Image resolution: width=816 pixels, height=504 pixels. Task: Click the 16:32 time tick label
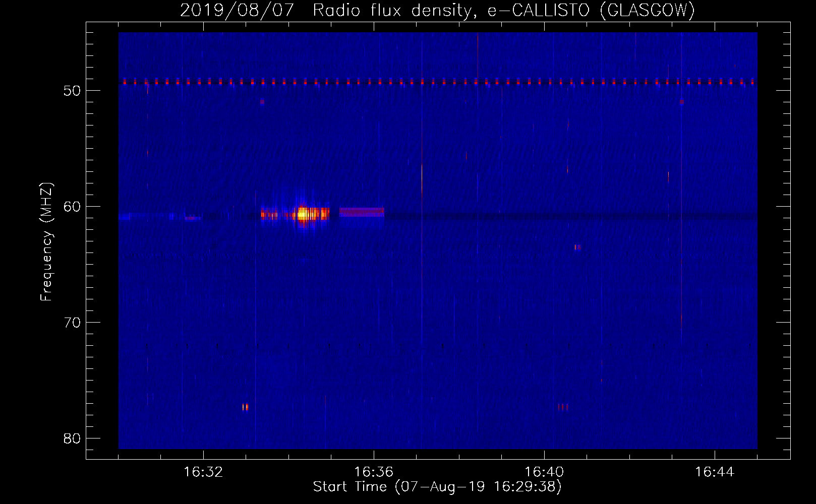(x=203, y=472)
